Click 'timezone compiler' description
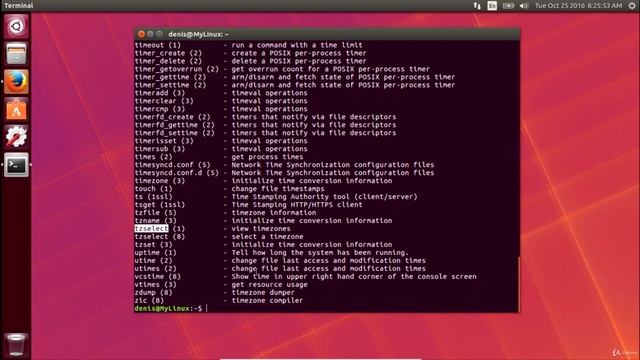640x360 pixels. 267,300
